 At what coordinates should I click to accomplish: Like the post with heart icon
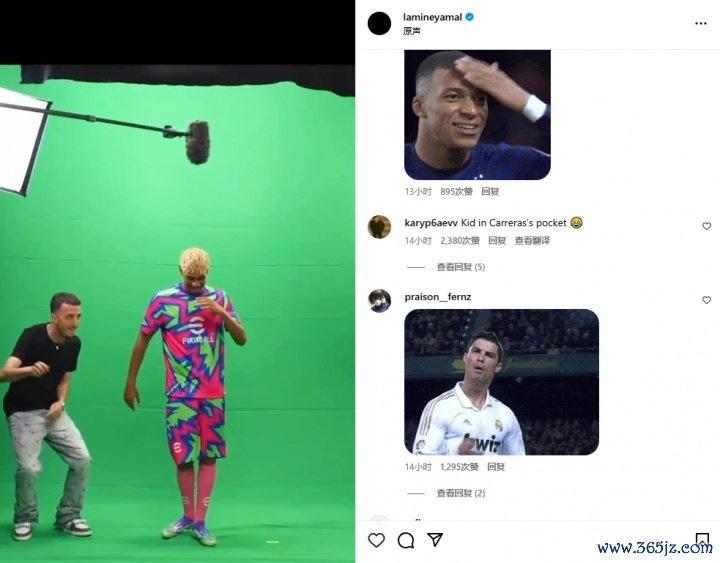376,540
